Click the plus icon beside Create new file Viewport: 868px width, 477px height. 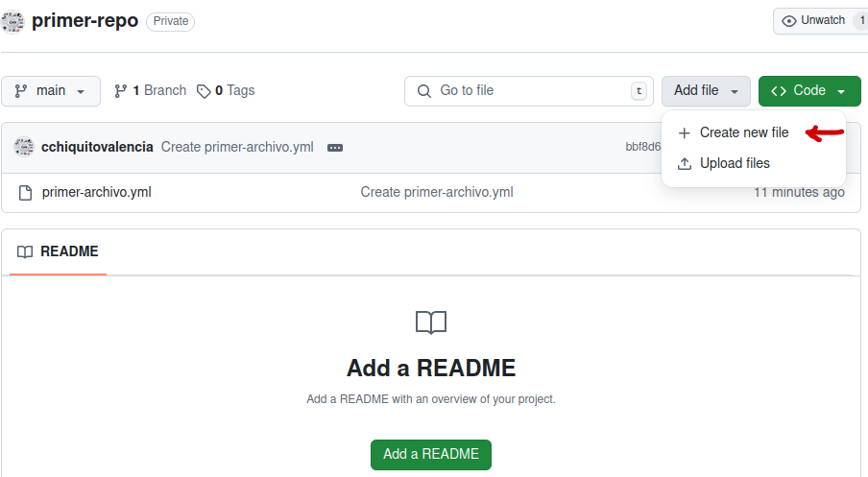(685, 133)
